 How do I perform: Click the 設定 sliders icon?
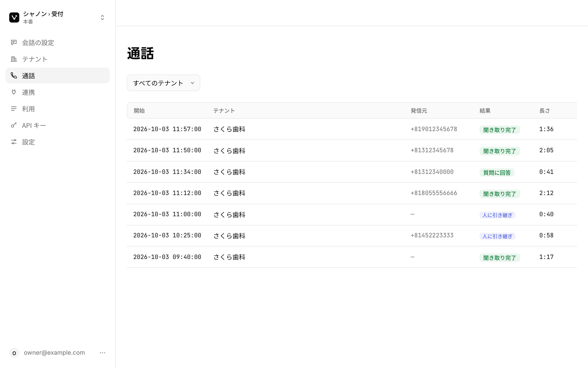tap(14, 142)
